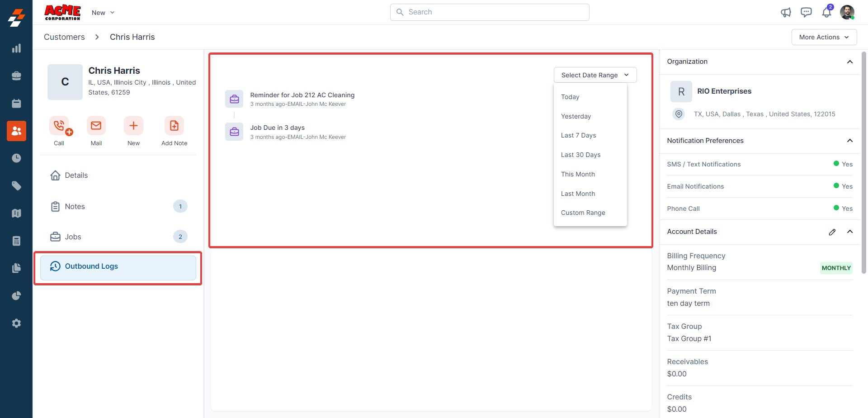
Task: Click the Call icon for Chris Harris
Action: (59, 126)
